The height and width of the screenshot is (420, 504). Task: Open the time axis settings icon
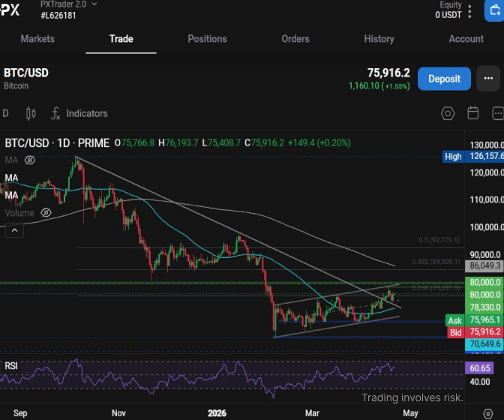tap(487, 413)
